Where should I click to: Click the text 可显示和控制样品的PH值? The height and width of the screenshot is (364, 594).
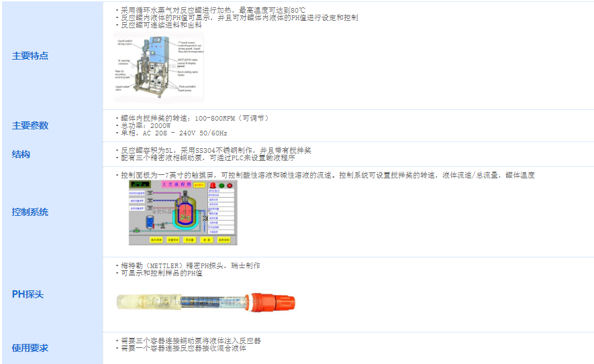161,274
